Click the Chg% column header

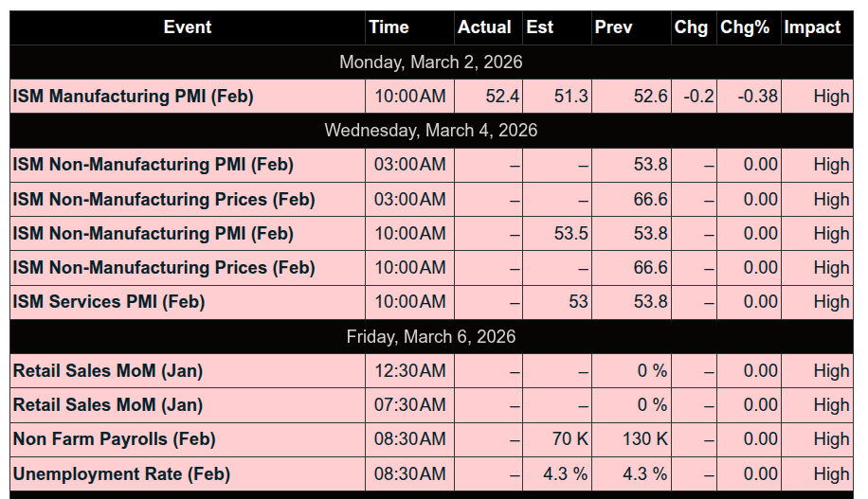pos(745,27)
